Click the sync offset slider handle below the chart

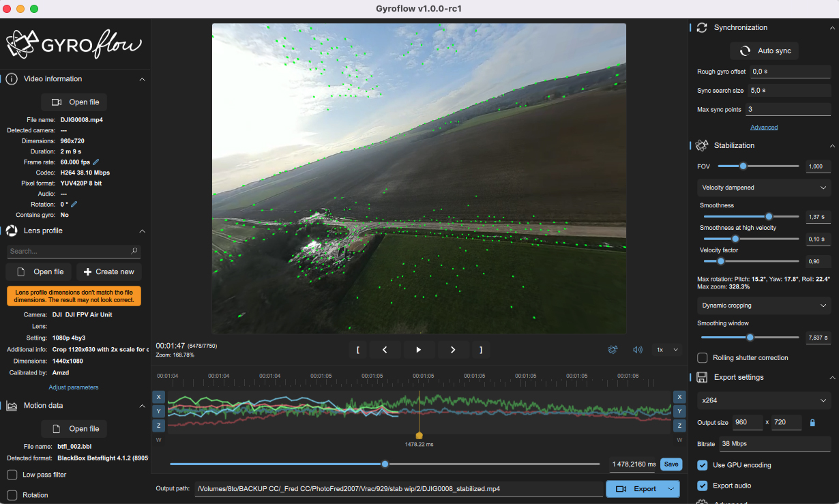pyautogui.click(x=385, y=464)
